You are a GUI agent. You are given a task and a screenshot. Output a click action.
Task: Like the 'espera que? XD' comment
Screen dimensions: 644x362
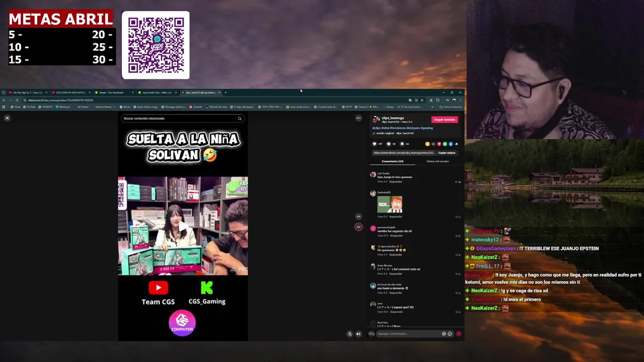[x=457, y=312]
